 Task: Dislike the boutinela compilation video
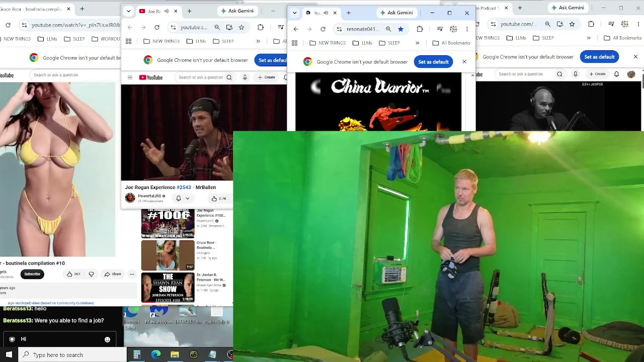click(91, 274)
